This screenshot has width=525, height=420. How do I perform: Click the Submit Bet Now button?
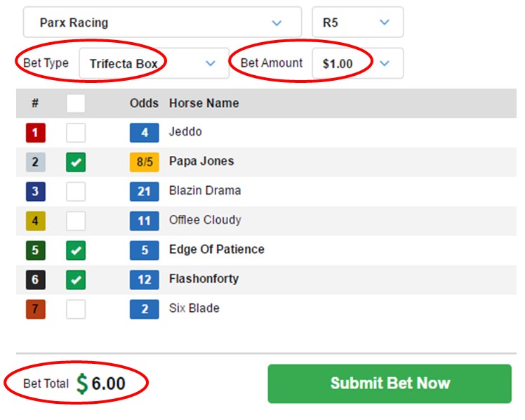click(390, 383)
